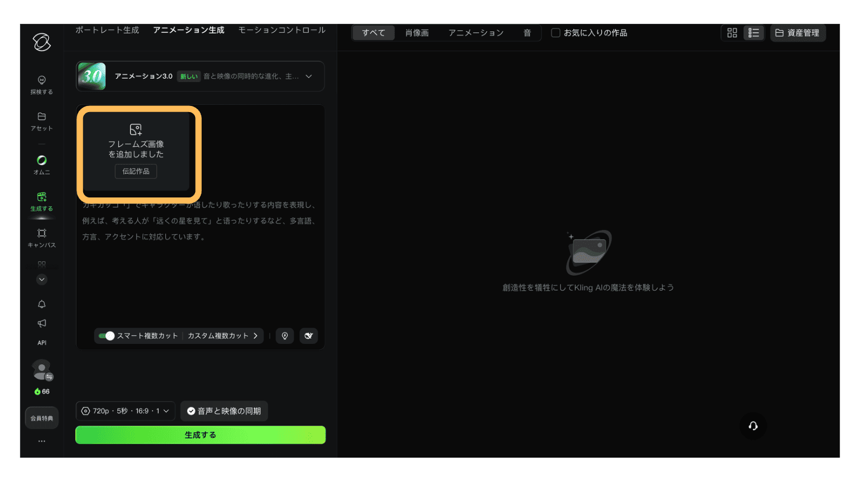The width and height of the screenshot is (868, 487).
Task: Open the megaphone announcements icon
Action: click(42, 323)
